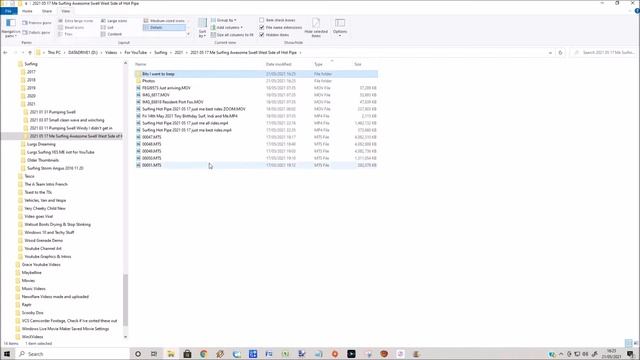Open the Group by dropdown
Viewport: 640px width, 360px height.
223,20
